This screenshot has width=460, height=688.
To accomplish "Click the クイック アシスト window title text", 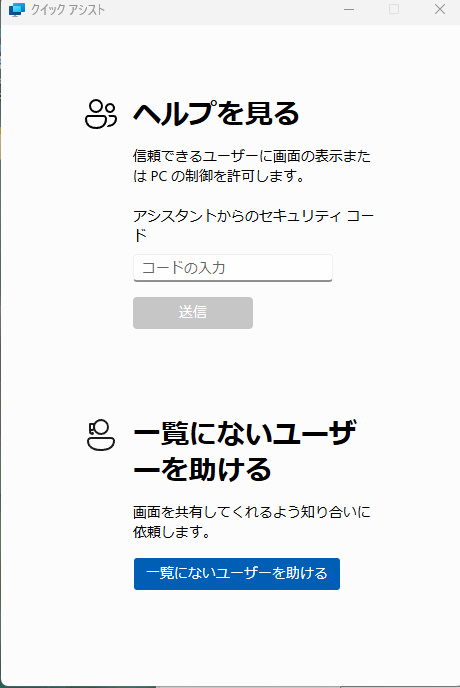I will 68,10.
